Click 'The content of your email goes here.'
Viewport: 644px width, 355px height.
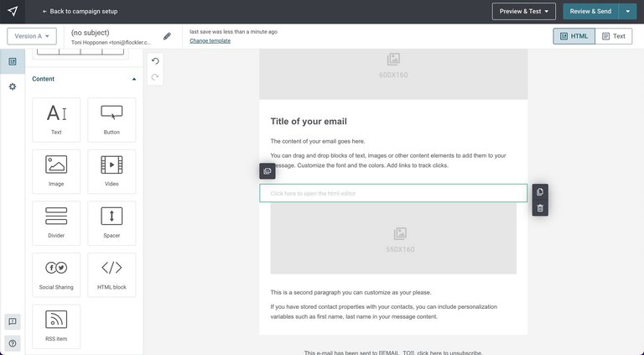tap(318, 141)
